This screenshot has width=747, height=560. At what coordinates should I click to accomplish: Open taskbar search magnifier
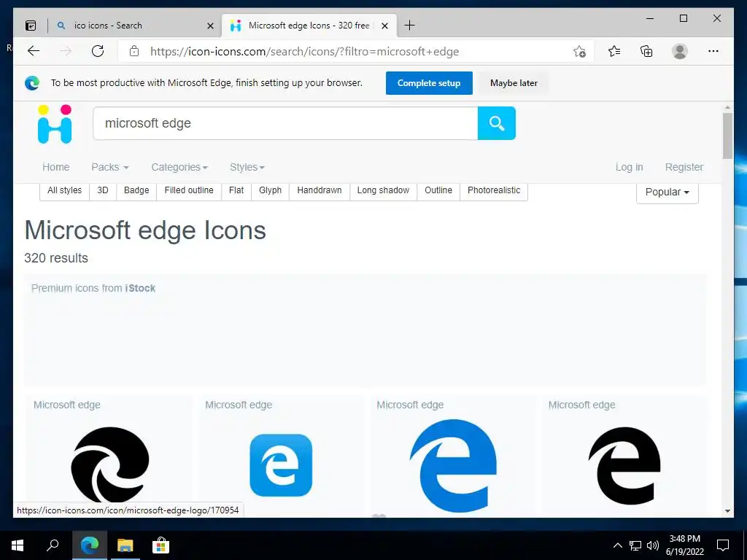(x=53, y=545)
